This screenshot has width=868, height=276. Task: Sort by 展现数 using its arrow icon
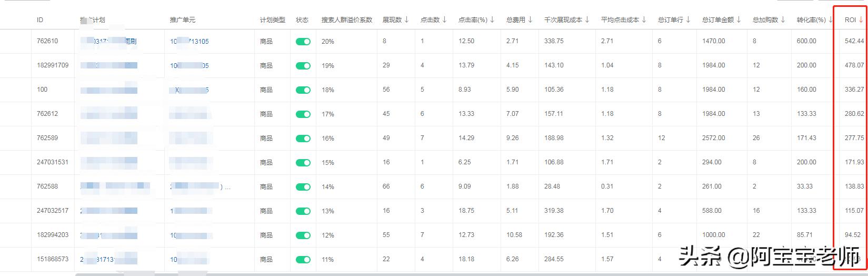click(406, 19)
